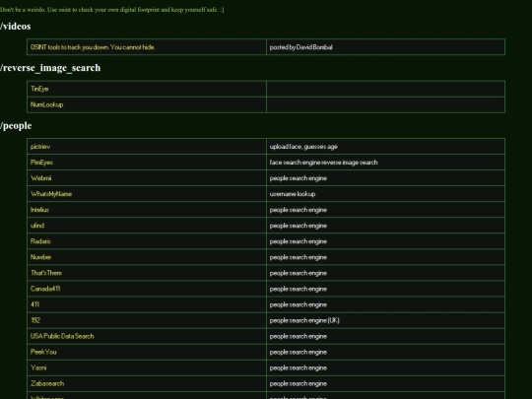The width and height of the screenshot is (532, 399).
Task: Open the Canada411 link
Action: pyautogui.click(x=45, y=289)
